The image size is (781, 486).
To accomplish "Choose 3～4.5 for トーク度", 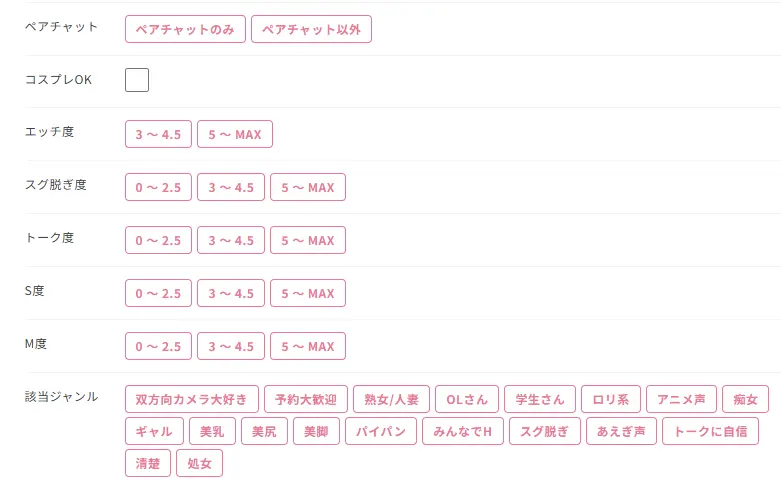I will (231, 240).
